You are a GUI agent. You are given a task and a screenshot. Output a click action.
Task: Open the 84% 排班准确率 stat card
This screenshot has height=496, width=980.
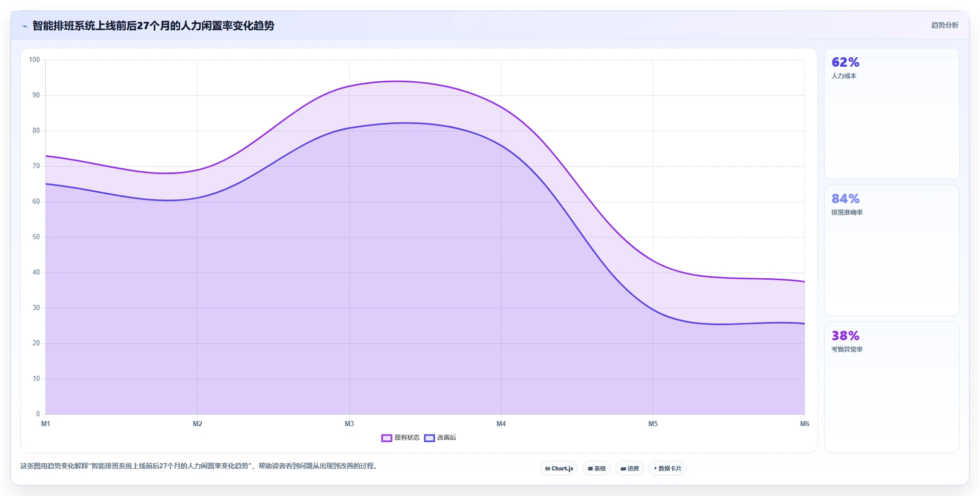tap(891, 250)
